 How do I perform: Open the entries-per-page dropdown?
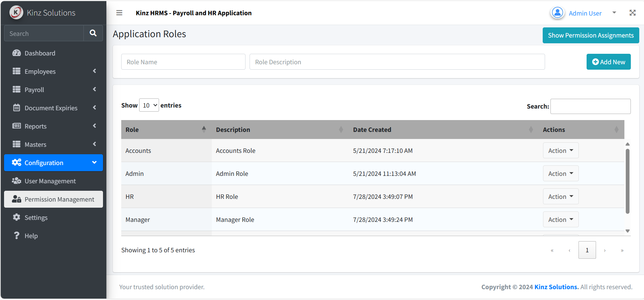tap(149, 105)
